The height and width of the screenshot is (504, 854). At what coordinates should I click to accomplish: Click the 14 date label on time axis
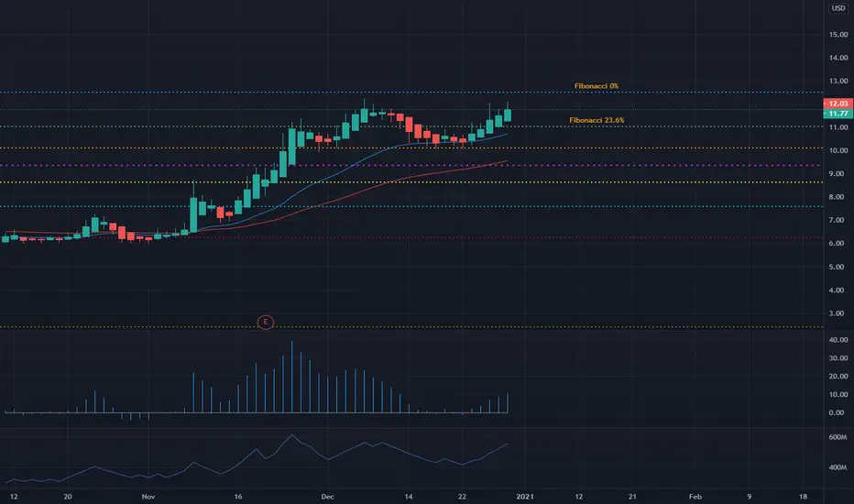[x=409, y=497]
